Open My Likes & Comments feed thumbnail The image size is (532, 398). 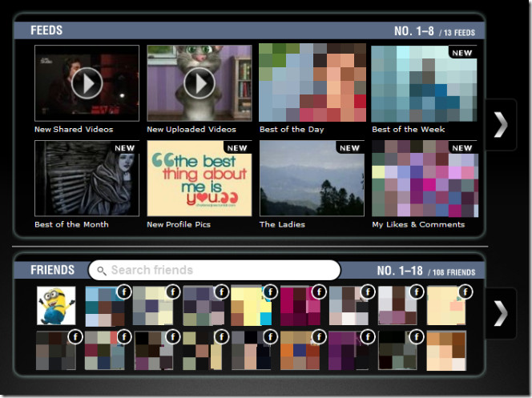[x=424, y=178]
